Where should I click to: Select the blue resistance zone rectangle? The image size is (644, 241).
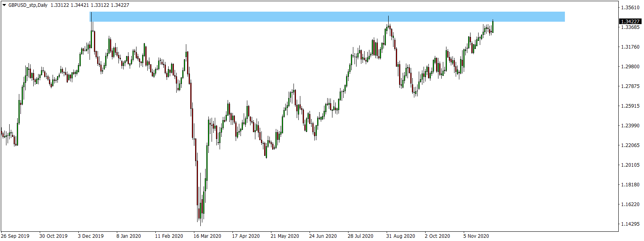click(x=327, y=16)
